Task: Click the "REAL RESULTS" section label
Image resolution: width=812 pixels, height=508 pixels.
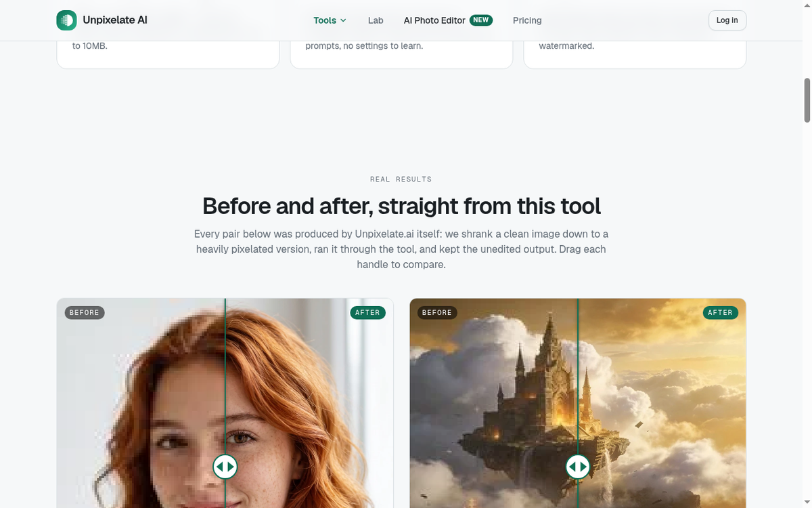Action: coord(401,179)
